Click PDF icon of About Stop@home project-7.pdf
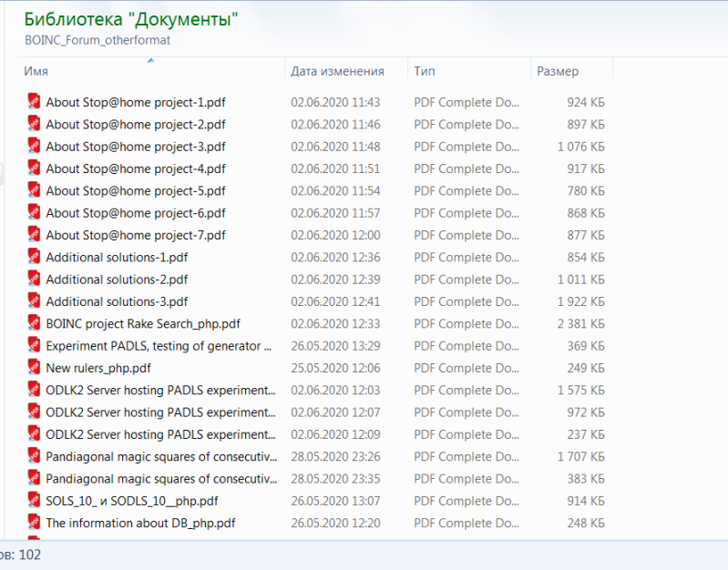This screenshot has height=570, width=728. point(34,234)
